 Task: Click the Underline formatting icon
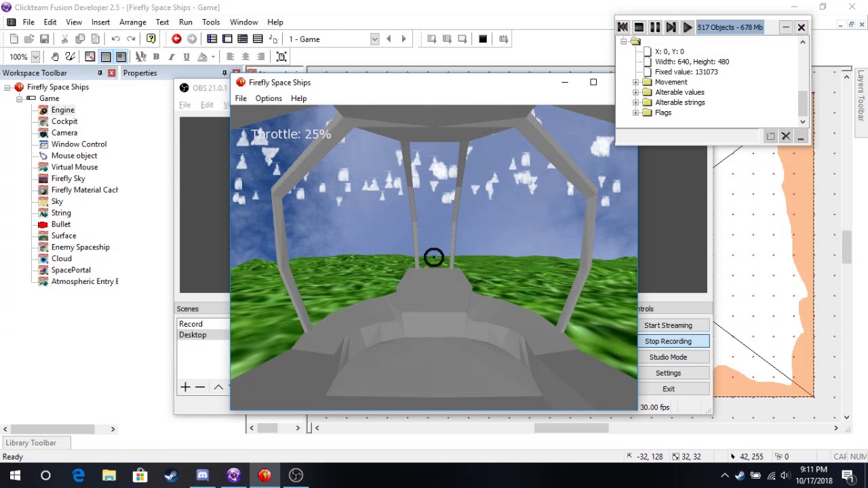click(186, 57)
